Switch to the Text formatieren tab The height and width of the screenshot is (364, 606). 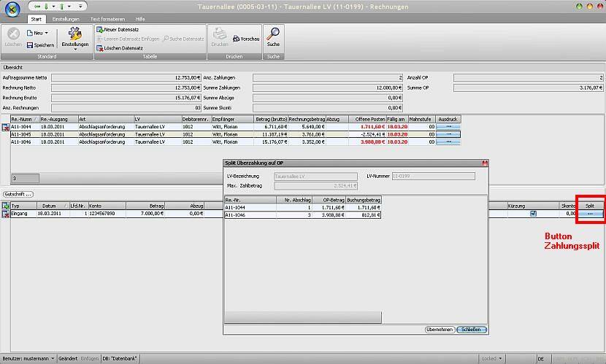pos(107,19)
